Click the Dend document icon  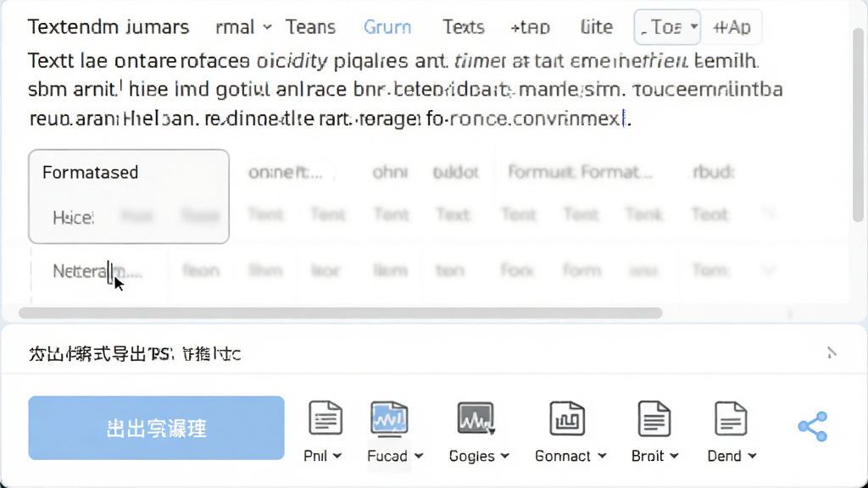pos(731,419)
